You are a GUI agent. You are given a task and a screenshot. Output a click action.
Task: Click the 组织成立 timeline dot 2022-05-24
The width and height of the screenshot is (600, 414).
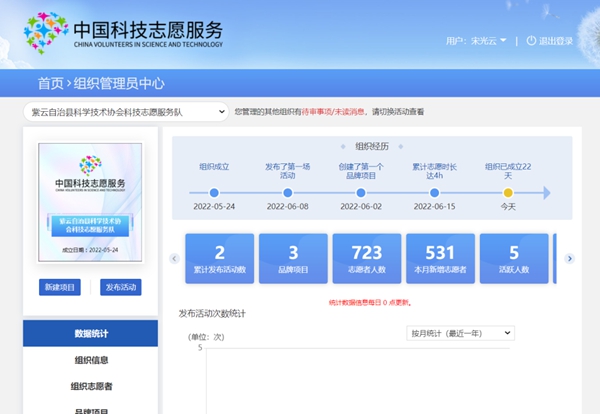coord(214,192)
